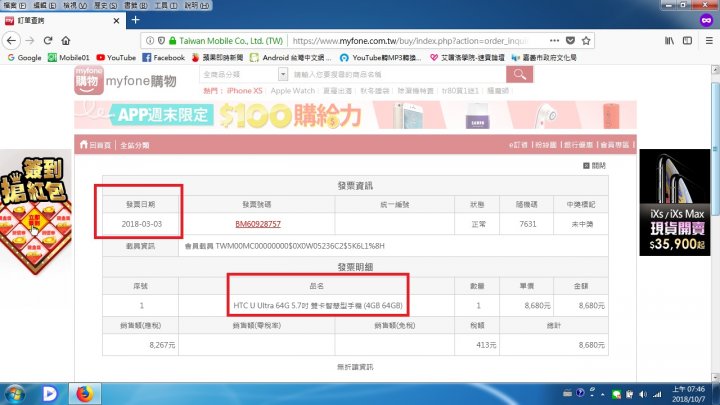Open the YouTube MP3 converter bookmark
The width and height of the screenshot is (720, 405).
(380, 57)
